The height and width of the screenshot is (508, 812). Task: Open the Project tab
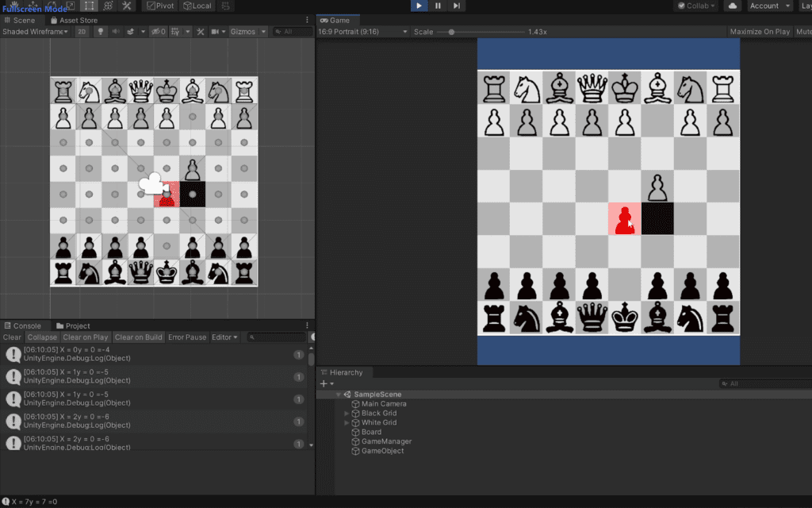[x=77, y=325]
